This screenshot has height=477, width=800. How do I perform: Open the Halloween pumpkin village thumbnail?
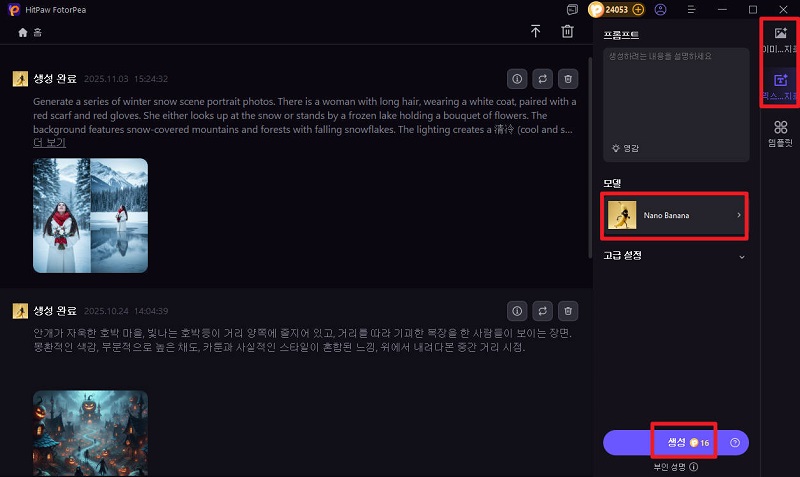tap(90, 433)
